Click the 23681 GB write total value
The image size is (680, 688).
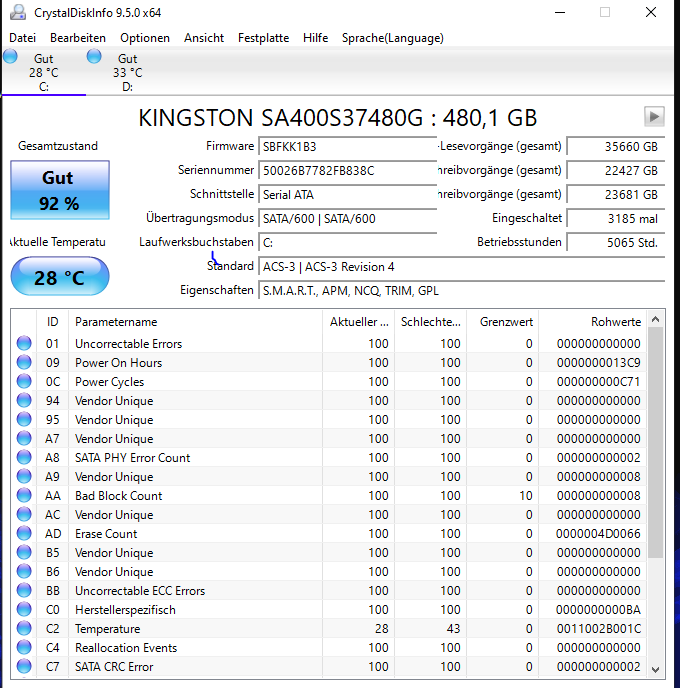click(616, 195)
